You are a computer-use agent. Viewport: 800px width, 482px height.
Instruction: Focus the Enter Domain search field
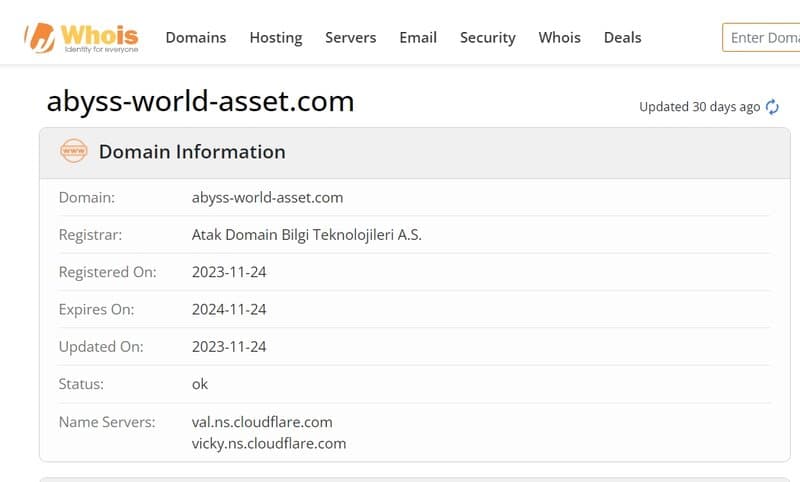[x=761, y=38]
